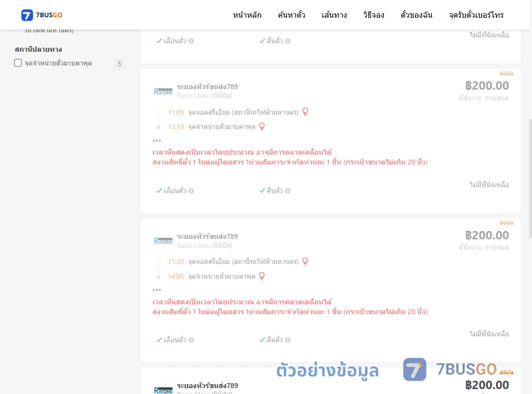Open the ตั๋วของฉัน navigation item
This screenshot has width=532, height=394.
(x=416, y=15)
